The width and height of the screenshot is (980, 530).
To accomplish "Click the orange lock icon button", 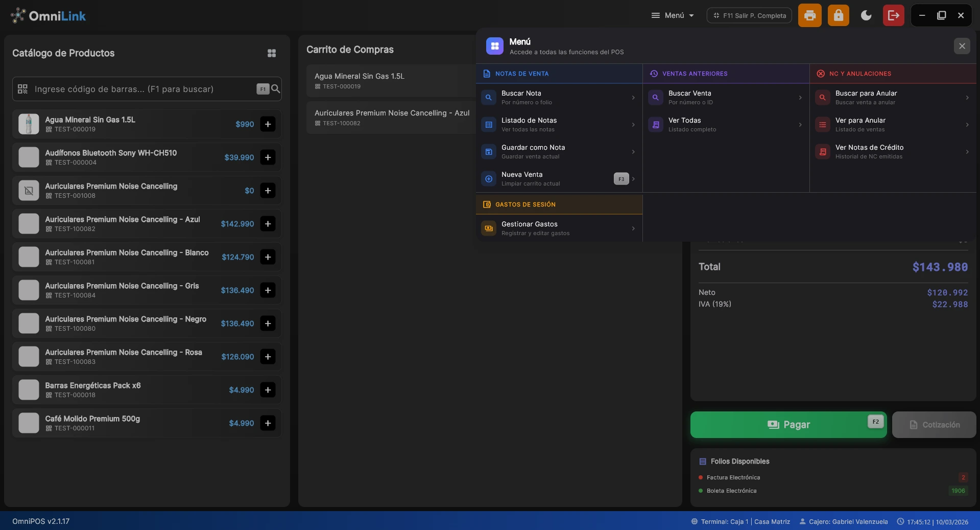I will tap(838, 15).
